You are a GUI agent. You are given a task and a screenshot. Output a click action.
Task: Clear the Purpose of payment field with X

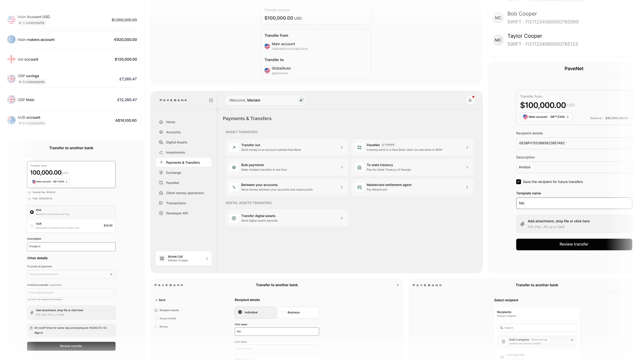111,274
